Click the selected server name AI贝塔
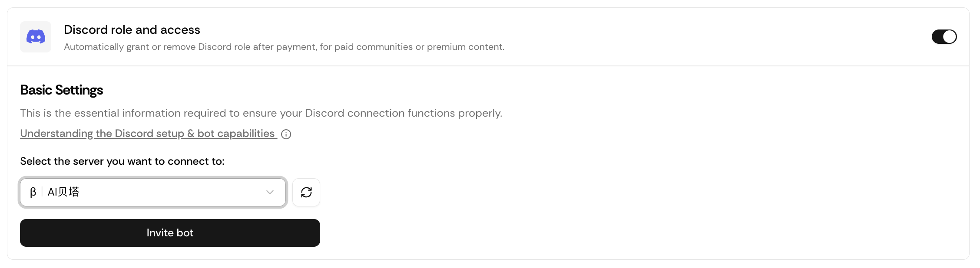Screen dimensions: 980x268 tap(63, 192)
